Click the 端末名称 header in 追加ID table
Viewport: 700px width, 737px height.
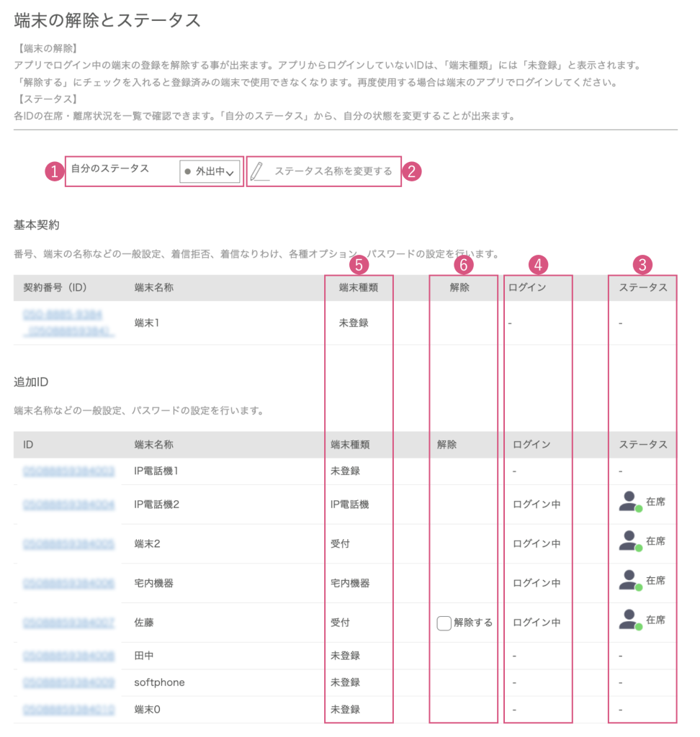[x=153, y=445]
